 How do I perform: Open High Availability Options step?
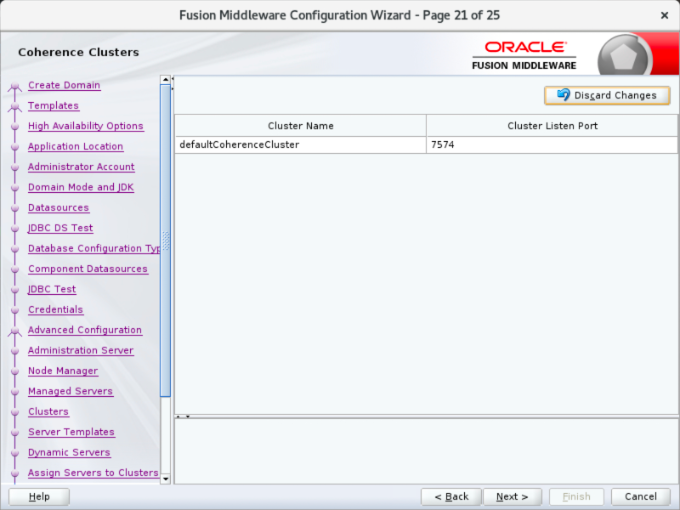coord(85,126)
